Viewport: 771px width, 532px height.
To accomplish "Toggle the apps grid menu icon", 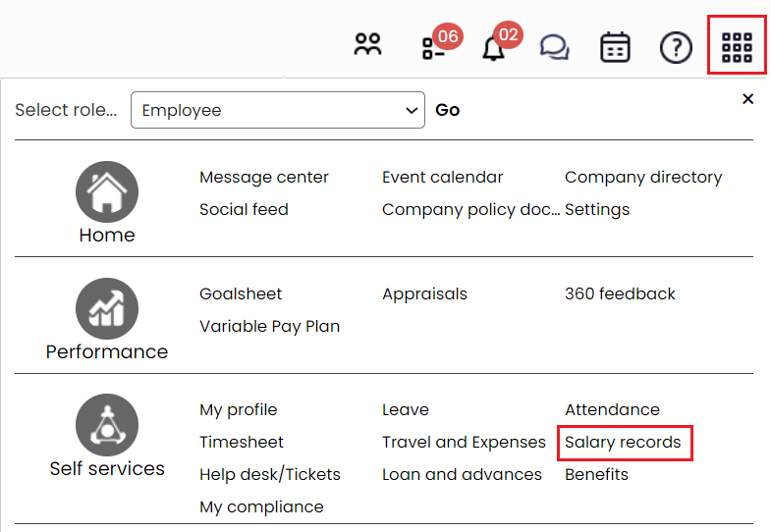I will [x=737, y=47].
